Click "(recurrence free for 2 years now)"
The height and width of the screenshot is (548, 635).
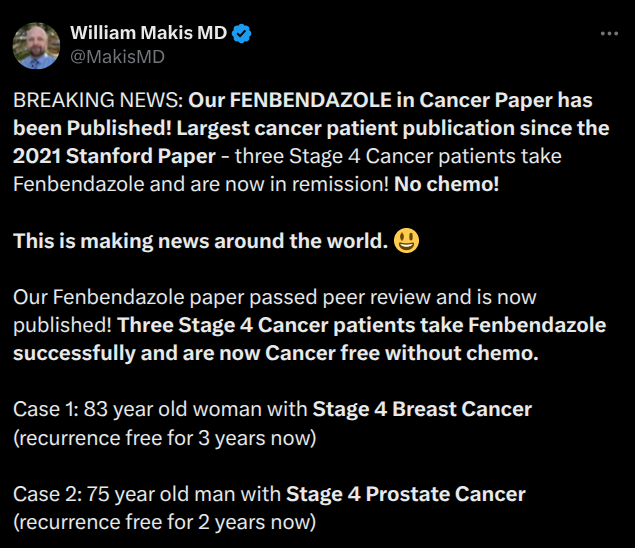(x=165, y=521)
